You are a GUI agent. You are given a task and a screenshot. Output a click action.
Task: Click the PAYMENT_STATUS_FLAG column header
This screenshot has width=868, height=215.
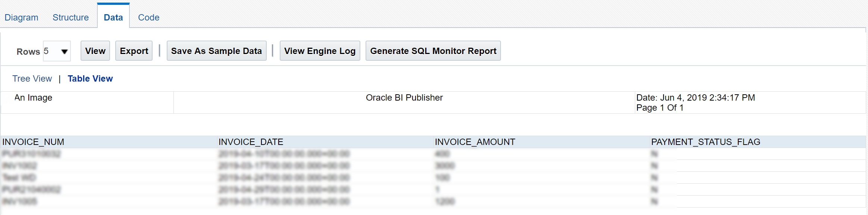pyautogui.click(x=705, y=142)
